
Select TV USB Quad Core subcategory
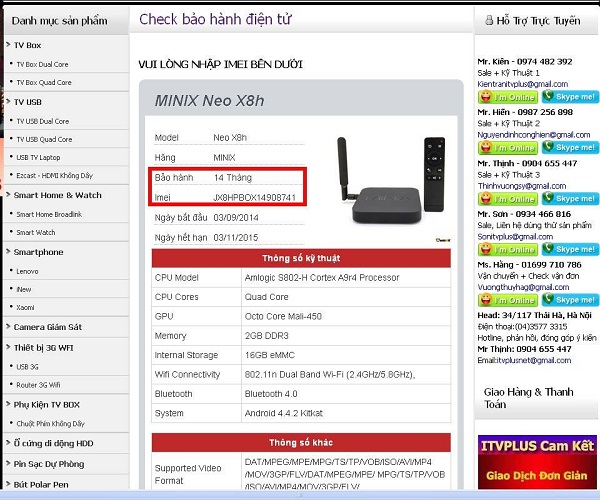click(x=44, y=140)
